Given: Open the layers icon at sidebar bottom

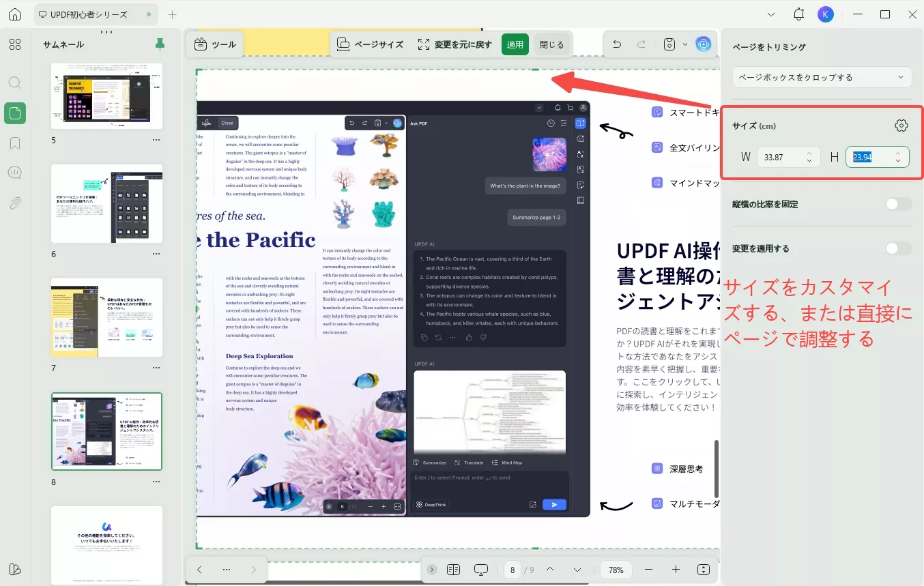Looking at the screenshot, I should 15,570.
